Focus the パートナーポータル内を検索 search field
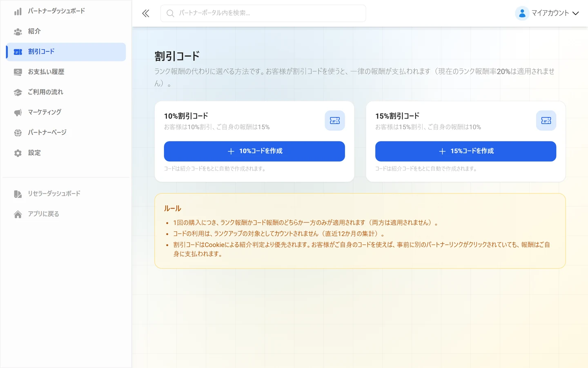This screenshot has height=368, width=588. 263,13
